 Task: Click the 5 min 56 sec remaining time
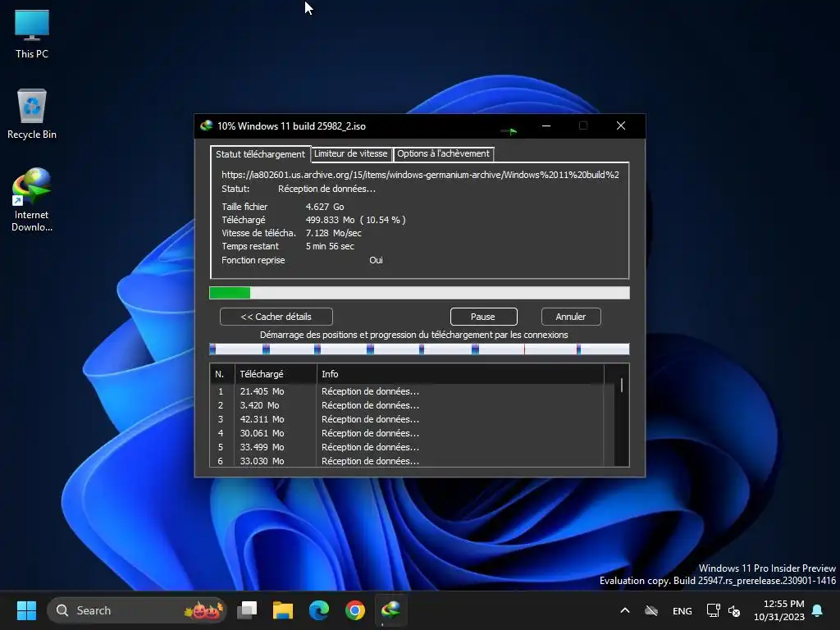click(x=330, y=246)
